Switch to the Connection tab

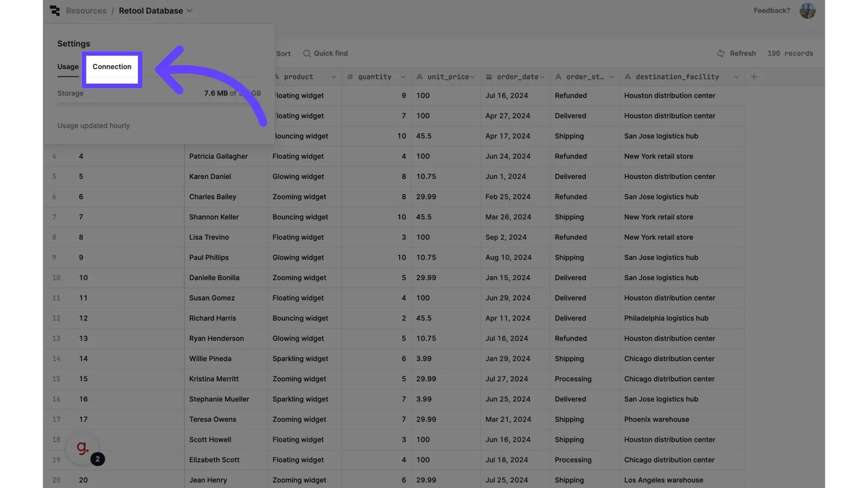pyautogui.click(x=112, y=67)
